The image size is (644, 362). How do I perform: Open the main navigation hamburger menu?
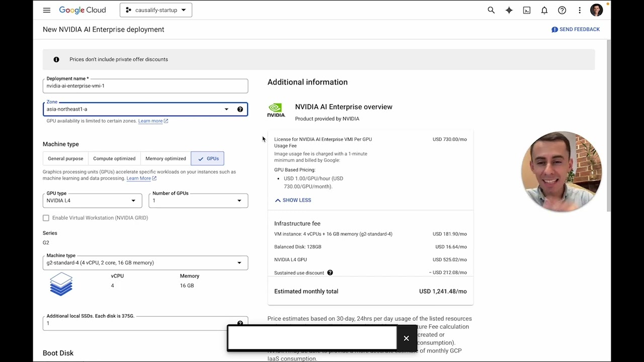click(x=47, y=10)
